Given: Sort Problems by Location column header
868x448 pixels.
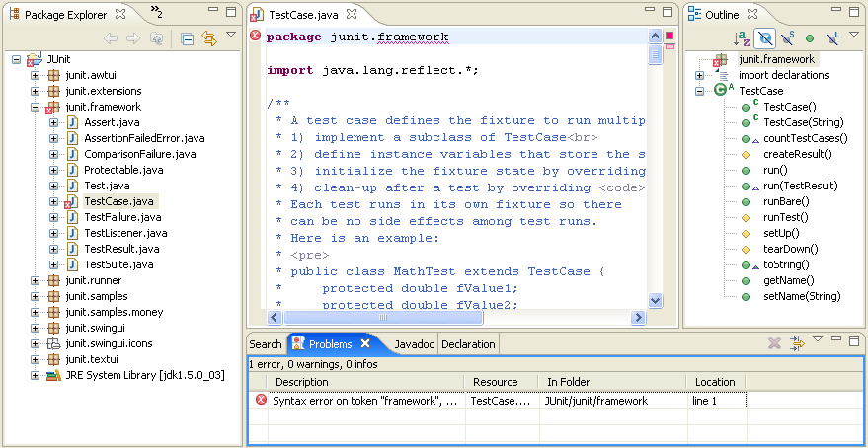Looking at the screenshot, I should 716,382.
